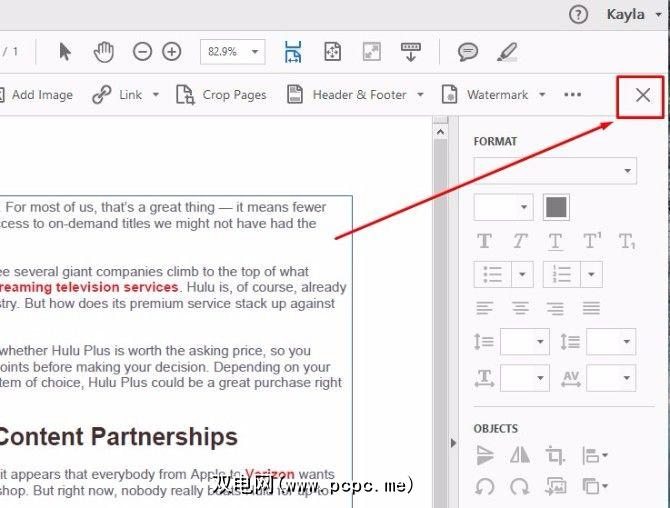Apply numbered list formatting
The image size is (670, 508).
[561, 274]
